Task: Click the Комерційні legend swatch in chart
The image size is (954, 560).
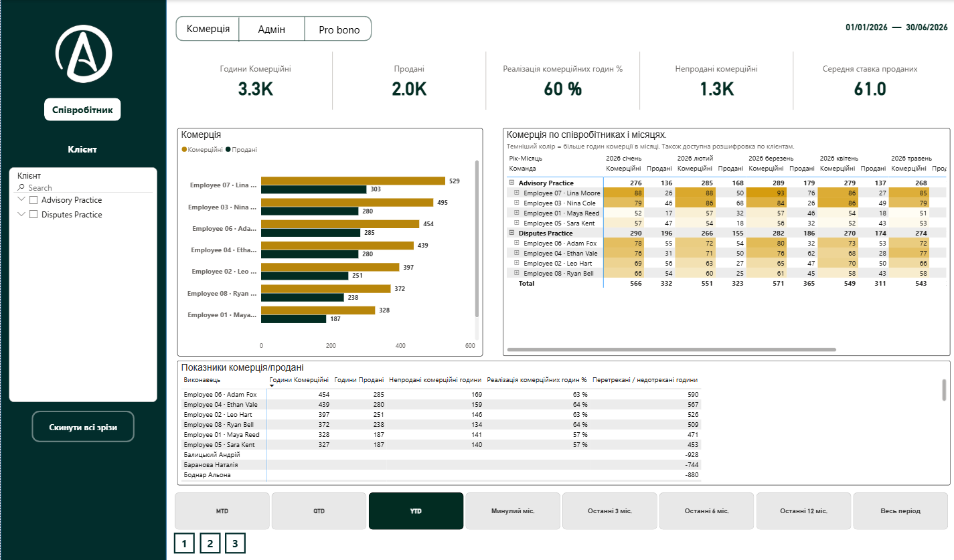Action: click(x=184, y=150)
